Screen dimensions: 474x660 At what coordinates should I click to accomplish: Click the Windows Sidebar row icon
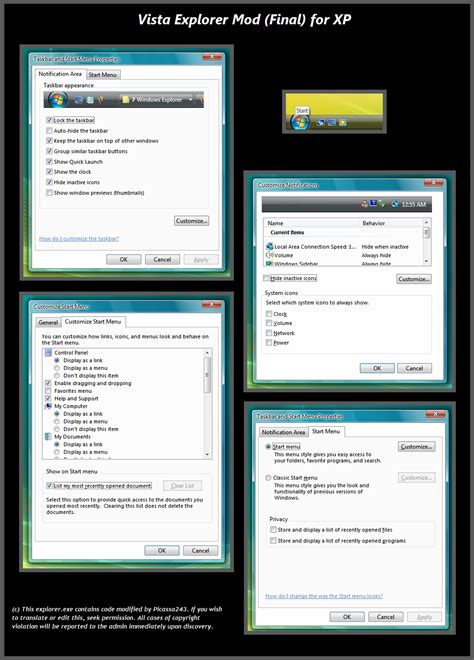(269, 263)
